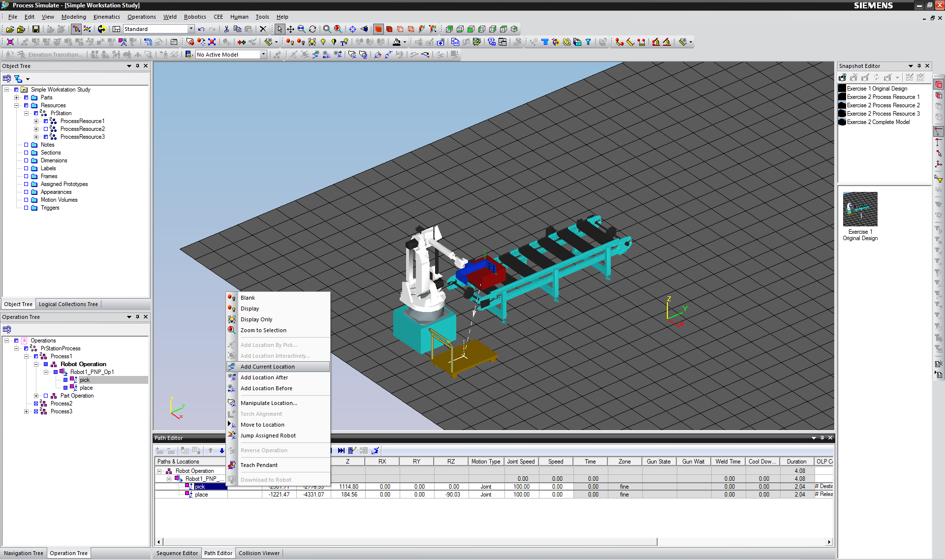Open the Robotics menu
Image resolution: width=945 pixels, height=560 pixels.
(195, 17)
